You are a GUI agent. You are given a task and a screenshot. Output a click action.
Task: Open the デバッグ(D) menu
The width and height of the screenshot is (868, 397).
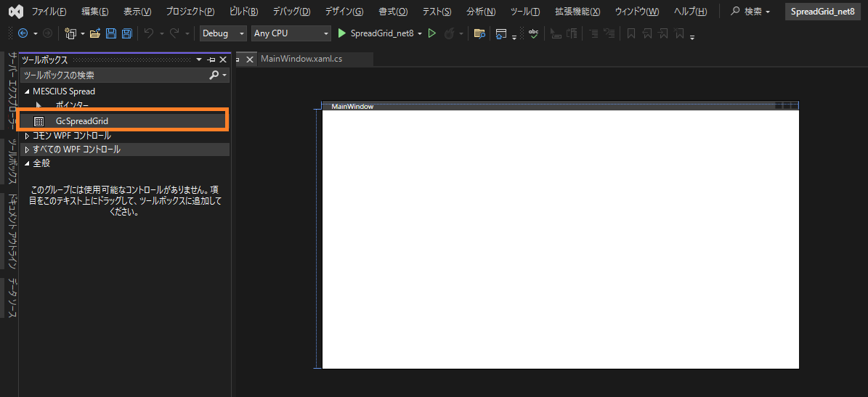click(292, 12)
